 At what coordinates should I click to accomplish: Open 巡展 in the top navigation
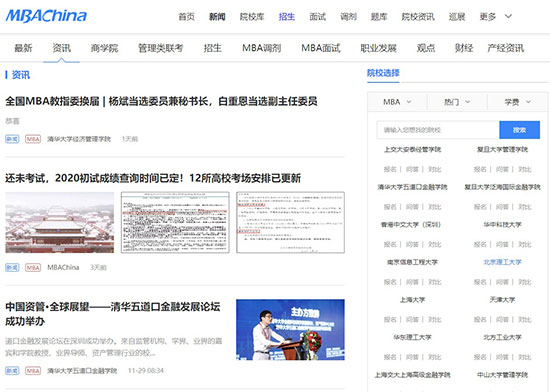coord(457,16)
